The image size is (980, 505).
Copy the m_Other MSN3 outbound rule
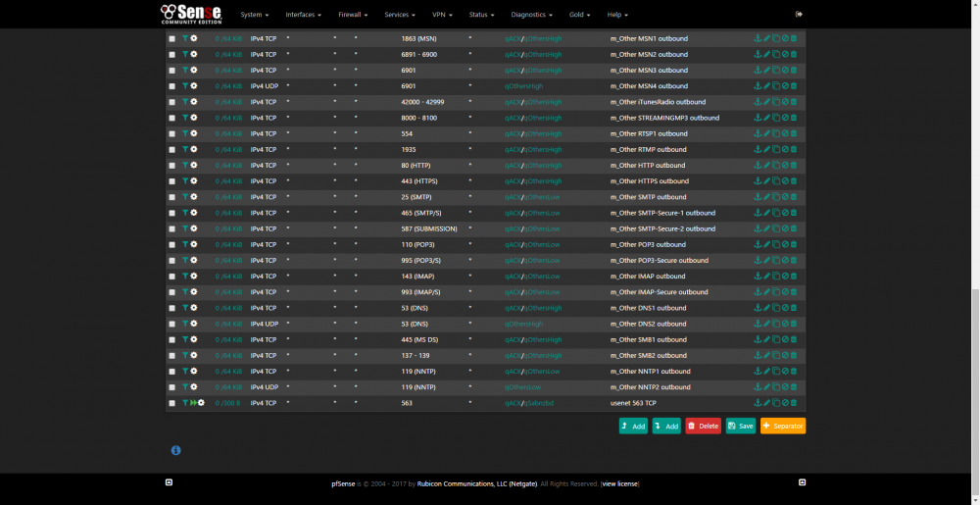(775, 70)
